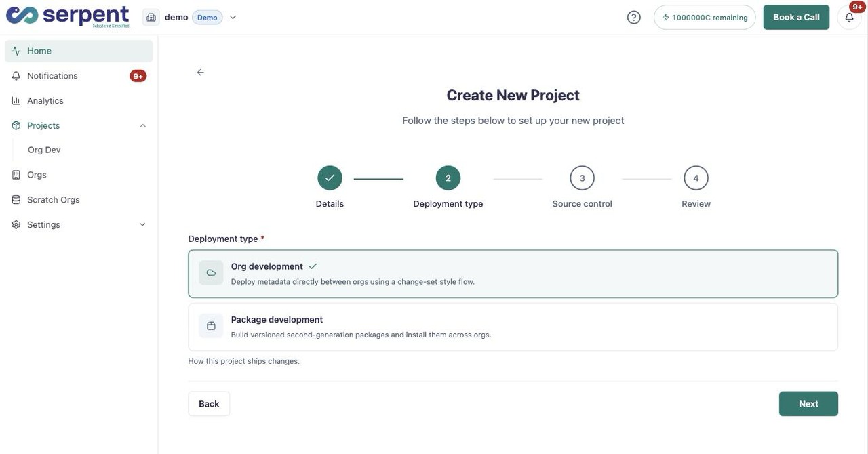Click the Next button
868x454 pixels.
pyautogui.click(x=808, y=404)
